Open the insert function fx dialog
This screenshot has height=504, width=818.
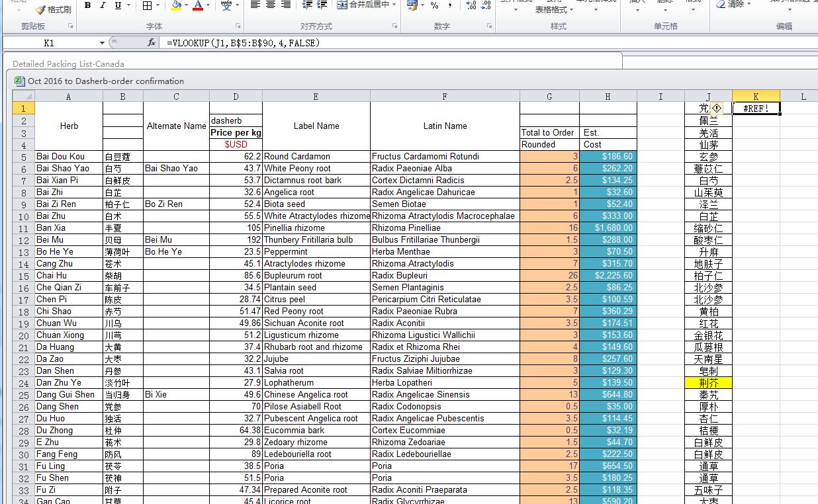[x=151, y=42]
